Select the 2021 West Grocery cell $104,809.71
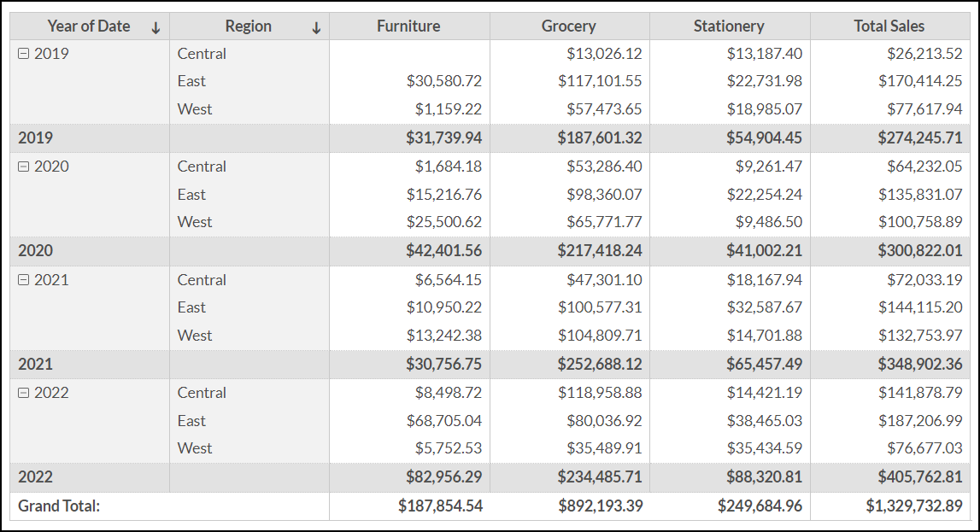The height and width of the screenshot is (532, 980). (600, 336)
